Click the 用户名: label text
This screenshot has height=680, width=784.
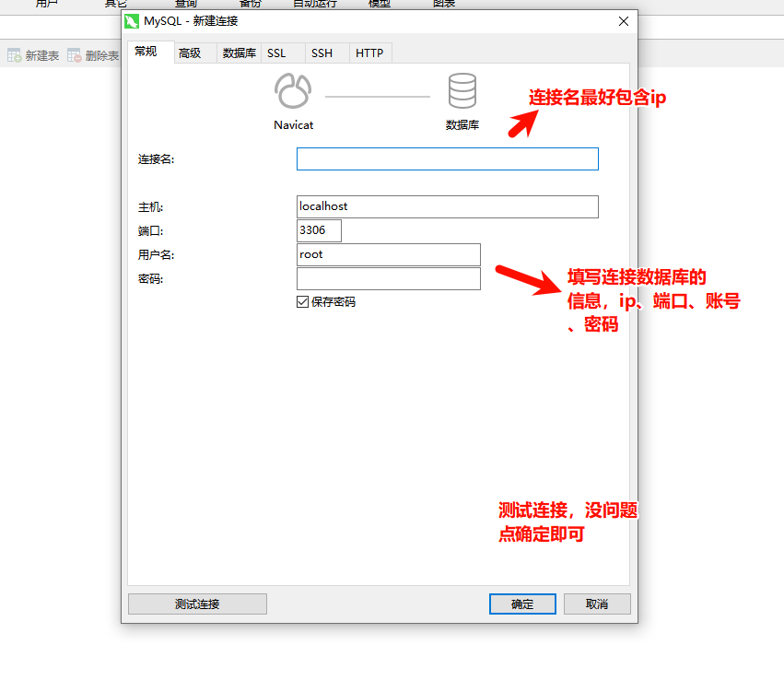click(x=156, y=255)
